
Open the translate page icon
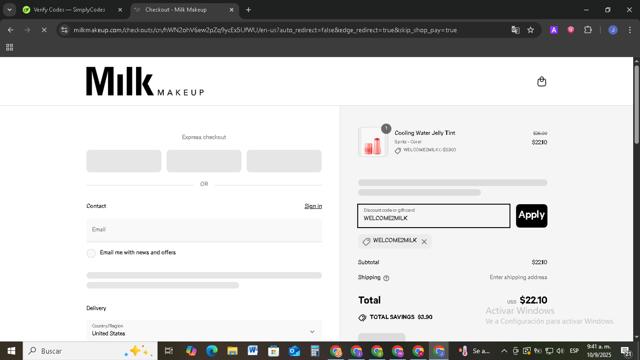click(515, 30)
